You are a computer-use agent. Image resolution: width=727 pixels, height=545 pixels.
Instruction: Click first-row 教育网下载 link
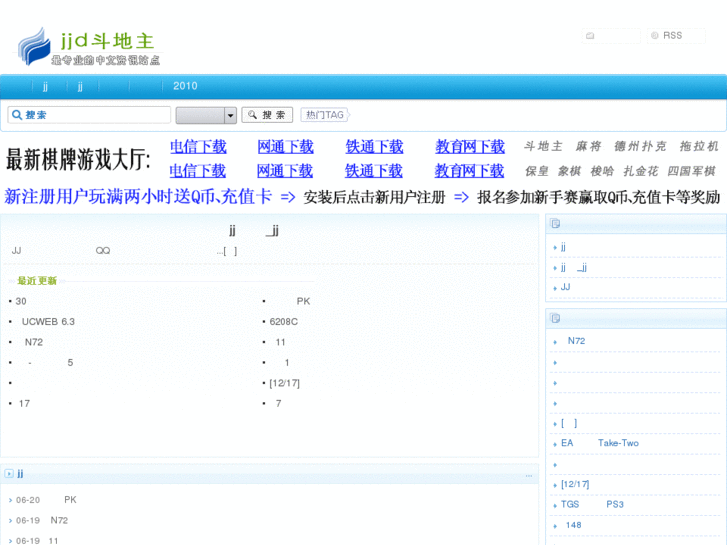click(x=470, y=147)
